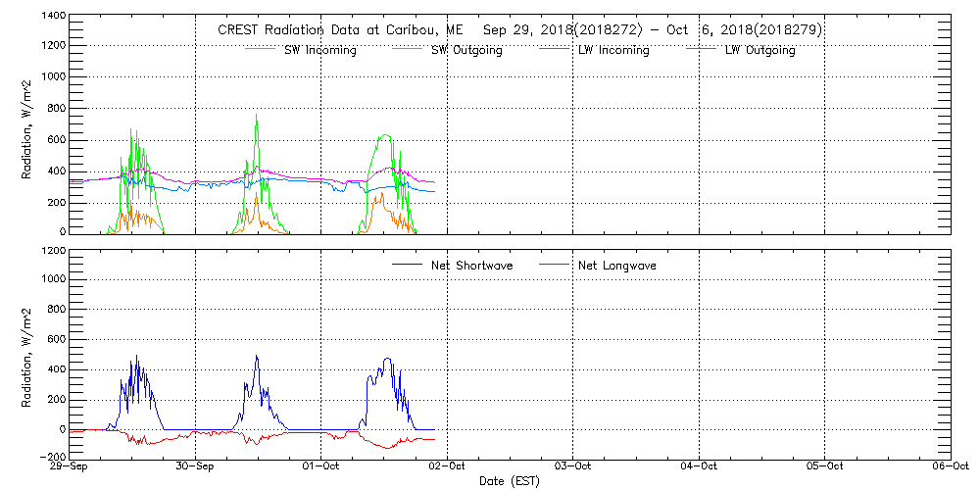This screenshot has height=490, width=980.
Task: Select the LW Outgoing legend label
Action: pos(759,50)
